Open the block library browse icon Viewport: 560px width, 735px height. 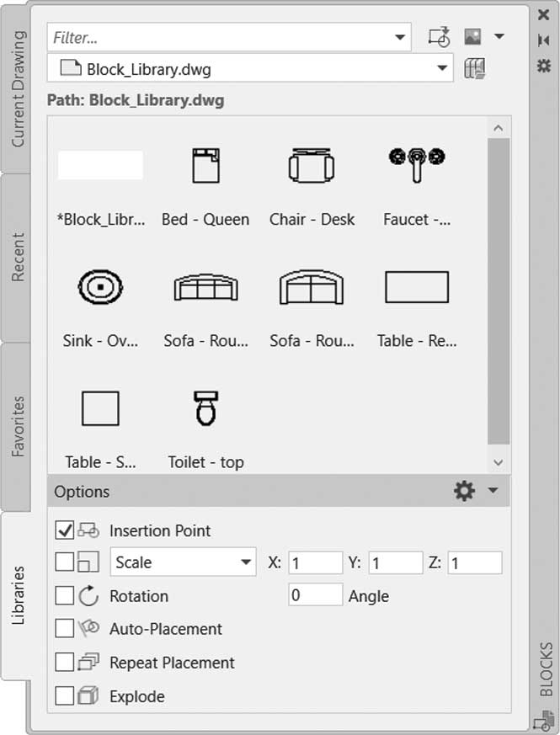tap(474, 68)
